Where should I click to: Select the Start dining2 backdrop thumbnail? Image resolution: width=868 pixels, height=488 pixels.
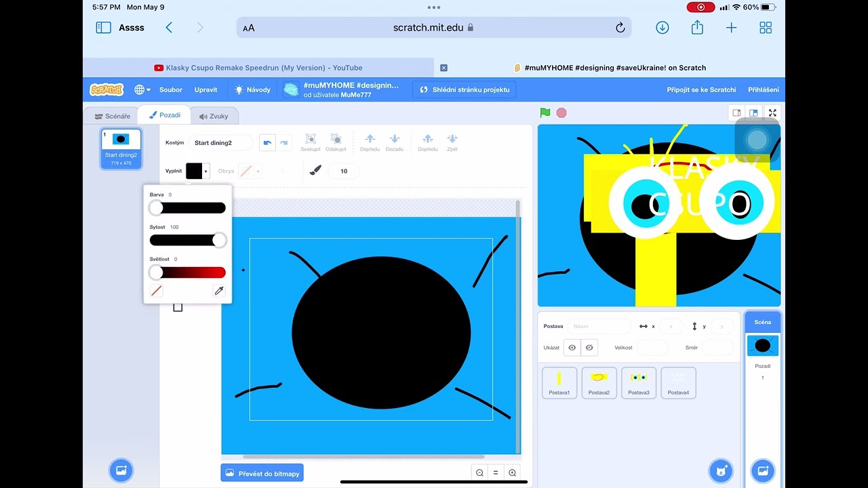click(121, 148)
